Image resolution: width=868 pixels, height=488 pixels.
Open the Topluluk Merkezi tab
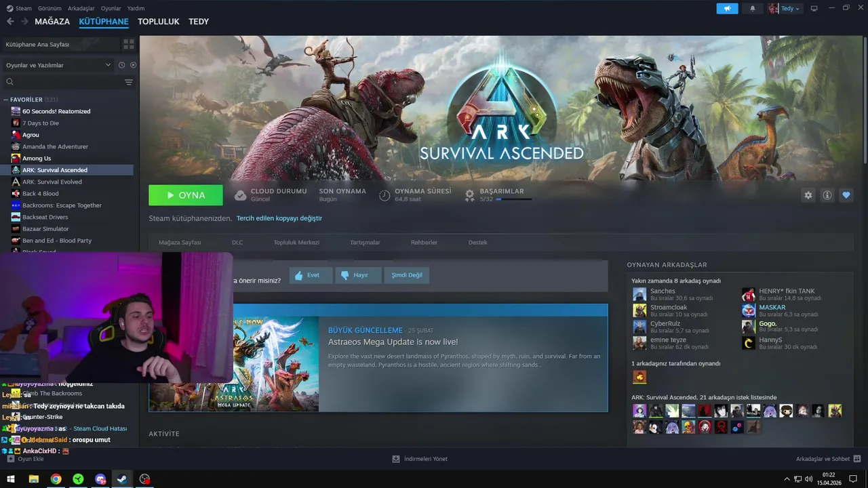(x=296, y=242)
